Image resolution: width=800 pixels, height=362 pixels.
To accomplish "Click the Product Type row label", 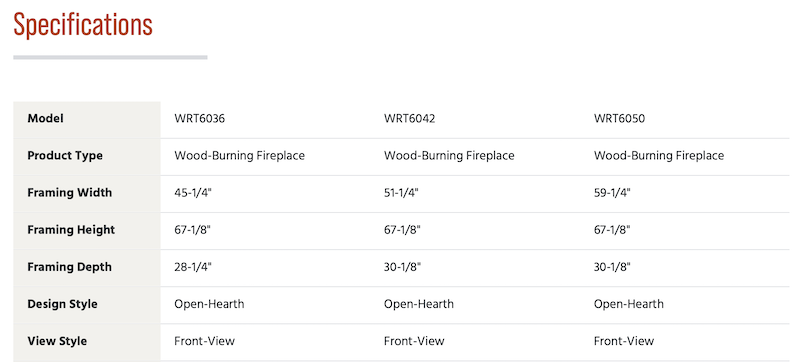I will (65, 156).
